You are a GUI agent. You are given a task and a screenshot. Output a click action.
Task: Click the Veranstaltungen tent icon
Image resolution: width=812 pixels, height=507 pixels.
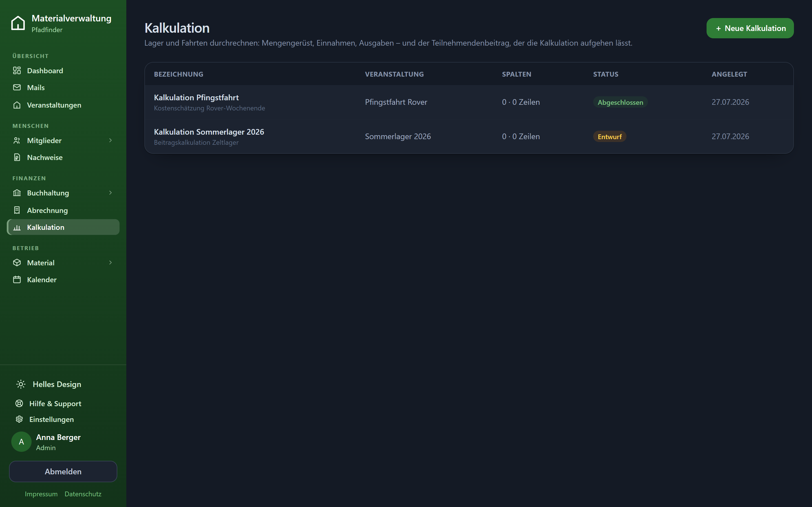pyautogui.click(x=17, y=105)
